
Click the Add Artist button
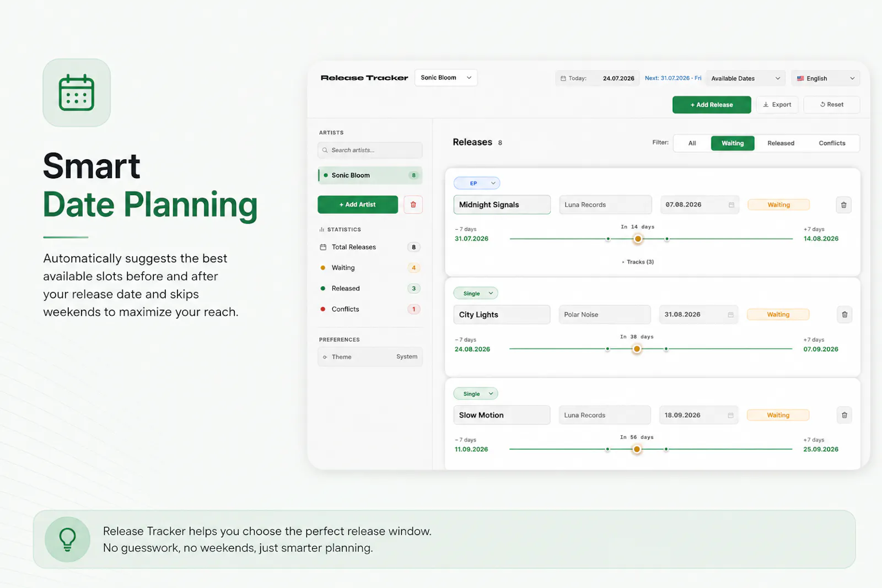pyautogui.click(x=358, y=204)
